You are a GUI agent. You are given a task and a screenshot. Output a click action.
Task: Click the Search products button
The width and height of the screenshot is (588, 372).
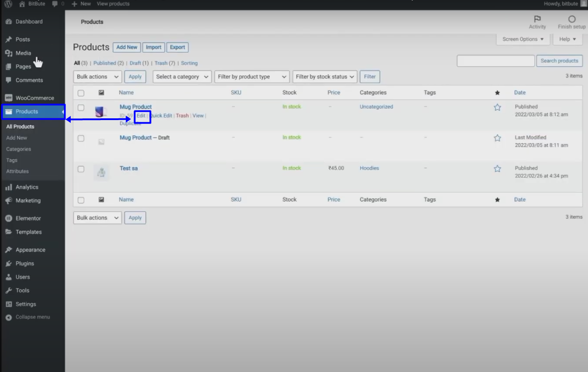[x=559, y=61]
